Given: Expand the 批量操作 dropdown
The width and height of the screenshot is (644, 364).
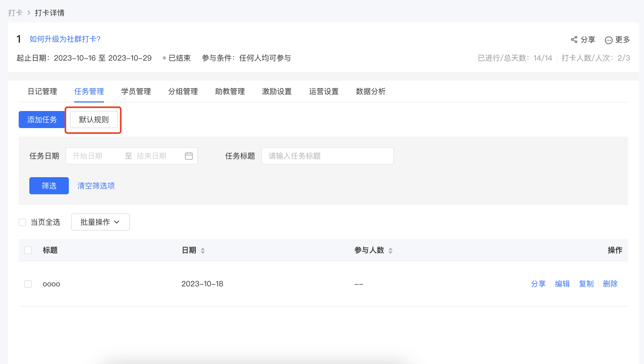Looking at the screenshot, I should 101,222.
